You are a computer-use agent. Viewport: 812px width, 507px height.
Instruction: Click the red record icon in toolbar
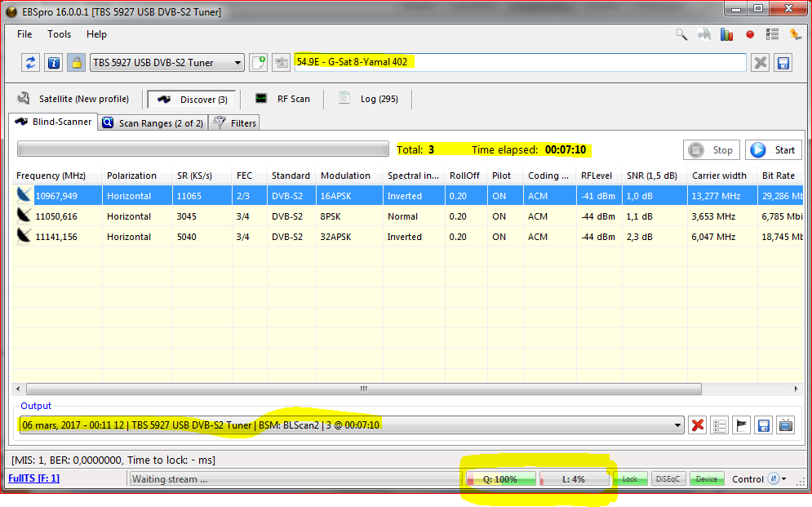coord(750,34)
